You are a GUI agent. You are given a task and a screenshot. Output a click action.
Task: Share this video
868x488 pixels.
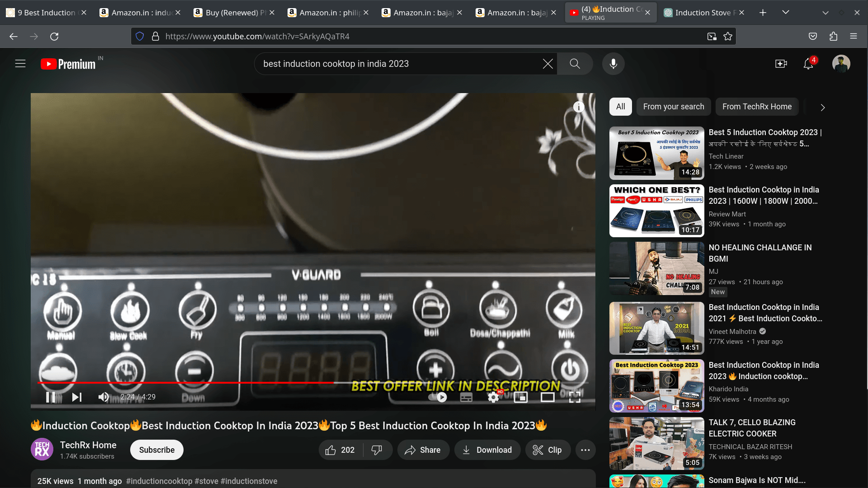(x=423, y=450)
